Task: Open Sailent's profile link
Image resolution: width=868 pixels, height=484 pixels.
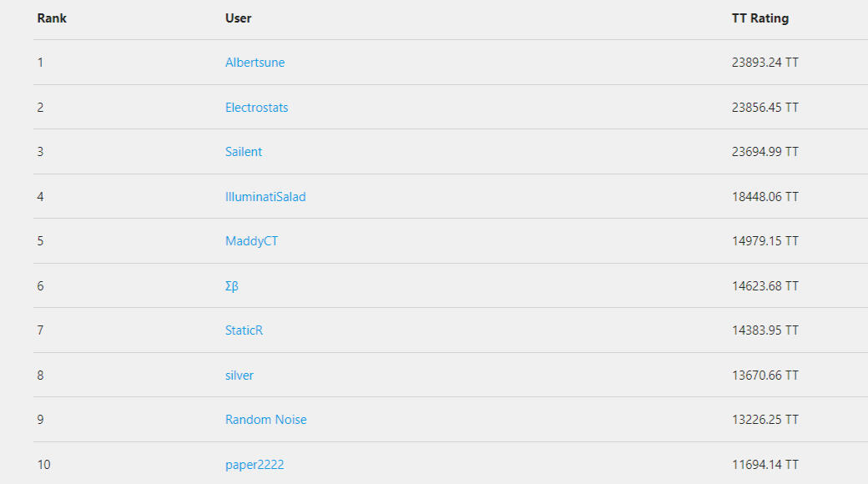Action: pos(244,152)
